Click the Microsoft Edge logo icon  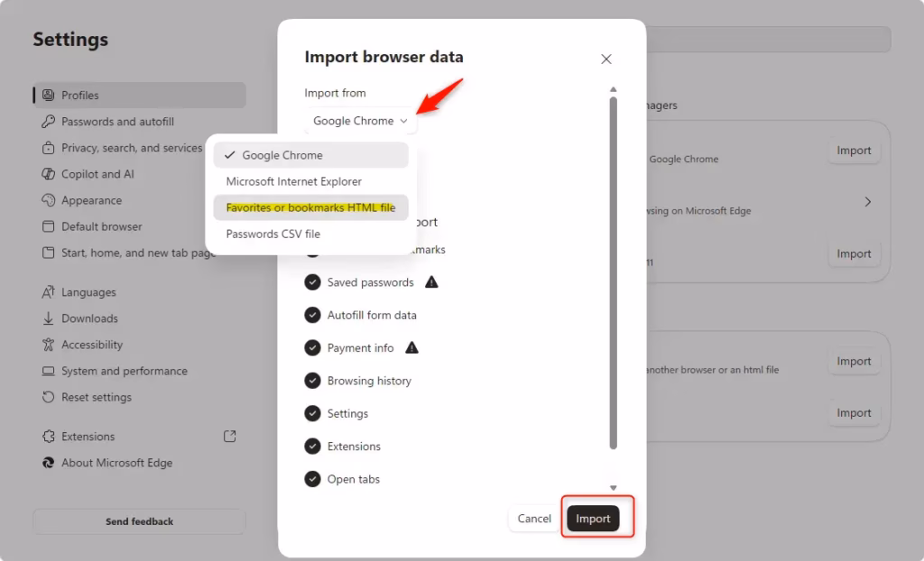click(x=49, y=463)
